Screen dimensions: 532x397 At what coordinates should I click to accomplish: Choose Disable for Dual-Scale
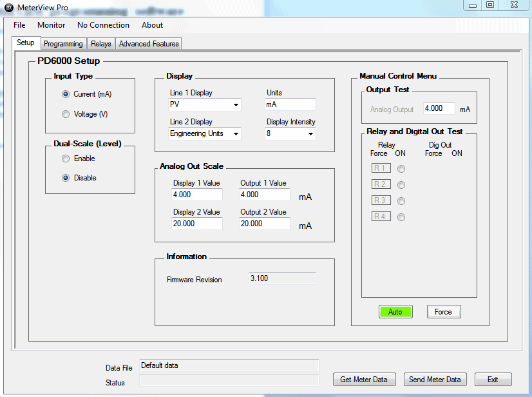pyautogui.click(x=66, y=178)
